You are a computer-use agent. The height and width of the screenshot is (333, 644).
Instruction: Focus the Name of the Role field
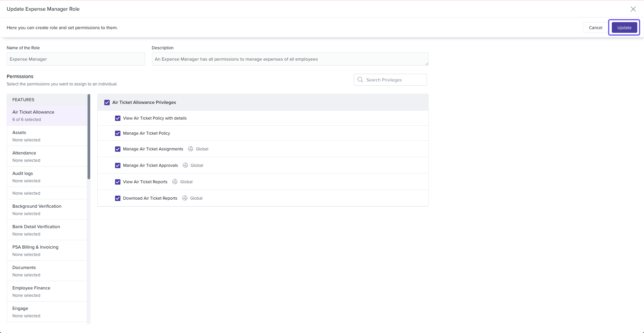pyautogui.click(x=76, y=59)
